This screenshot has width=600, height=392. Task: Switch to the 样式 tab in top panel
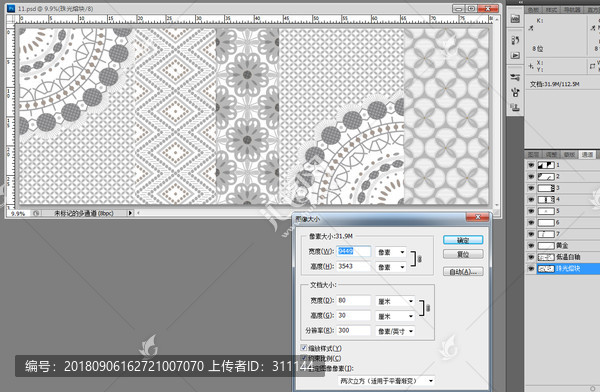click(x=551, y=10)
